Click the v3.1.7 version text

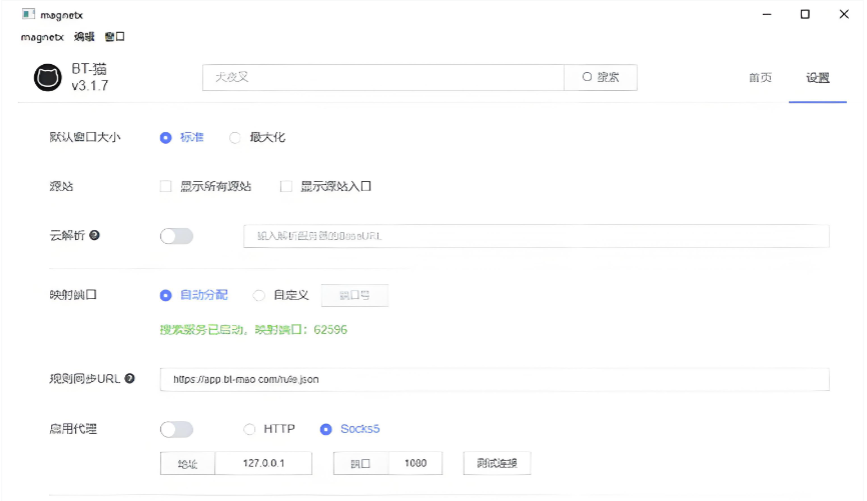(90, 86)
